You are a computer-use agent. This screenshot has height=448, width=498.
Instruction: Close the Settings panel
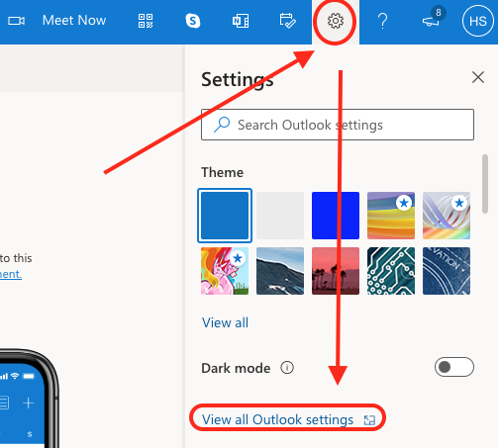tap(478, 77)
